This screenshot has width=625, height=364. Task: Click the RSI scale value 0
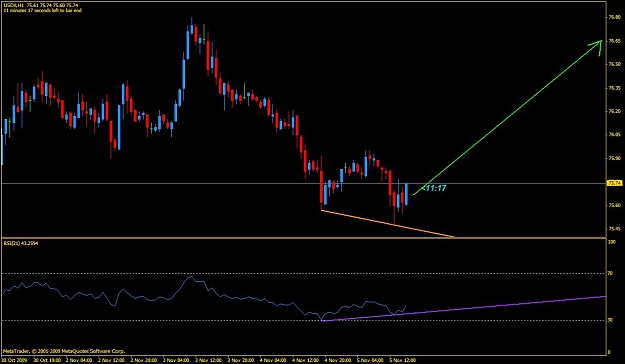click(609, 352)
